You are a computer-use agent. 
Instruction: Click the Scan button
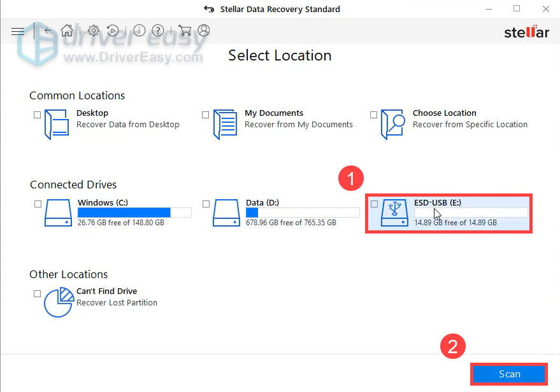509,374
